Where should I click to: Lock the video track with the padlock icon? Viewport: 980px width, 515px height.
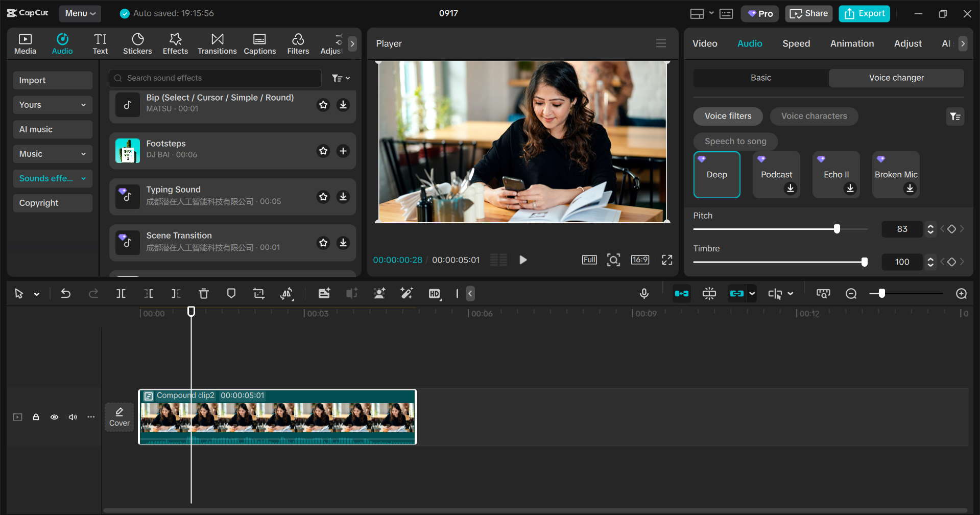(x=36, y=417)
